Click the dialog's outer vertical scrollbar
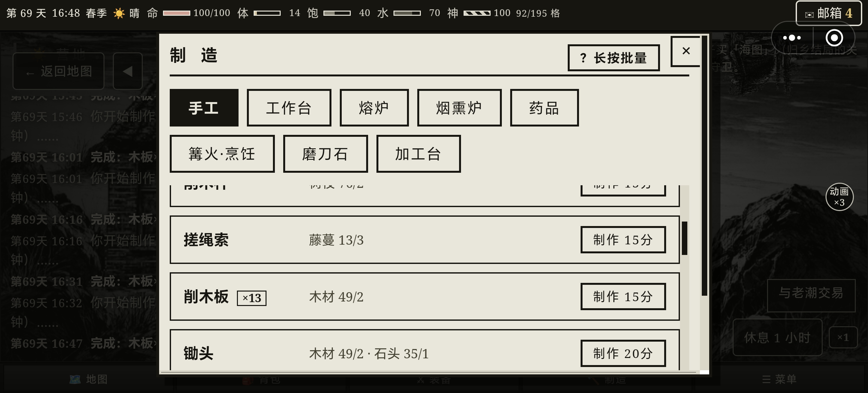Image resolution: width=868 pixels, height=393 pixels. coord(704,166)
